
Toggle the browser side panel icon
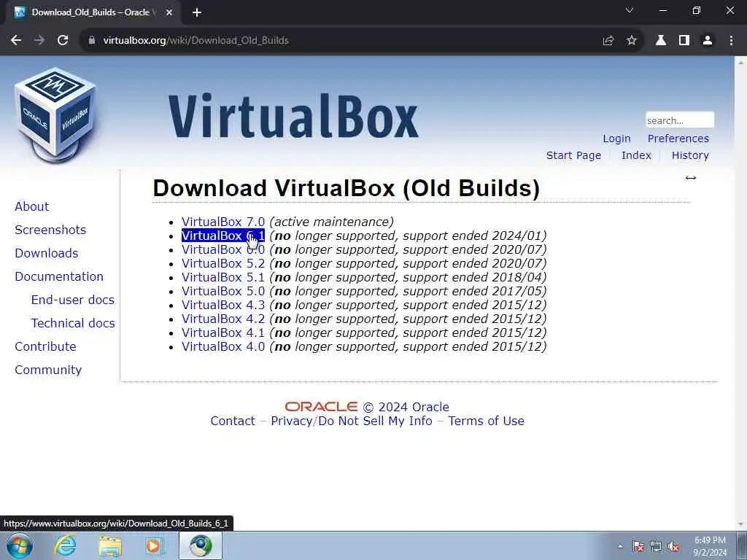[684, 41]
